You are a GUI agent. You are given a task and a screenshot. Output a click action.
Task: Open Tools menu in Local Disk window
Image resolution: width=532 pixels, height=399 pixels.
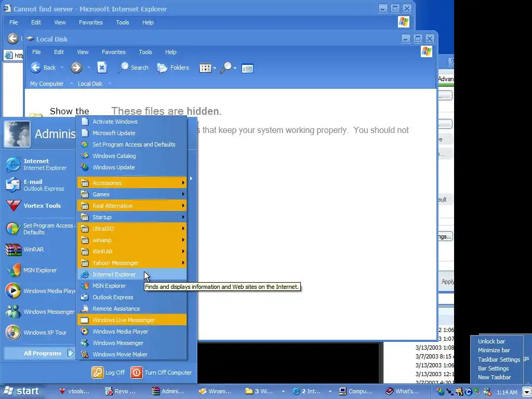(145, 52)
